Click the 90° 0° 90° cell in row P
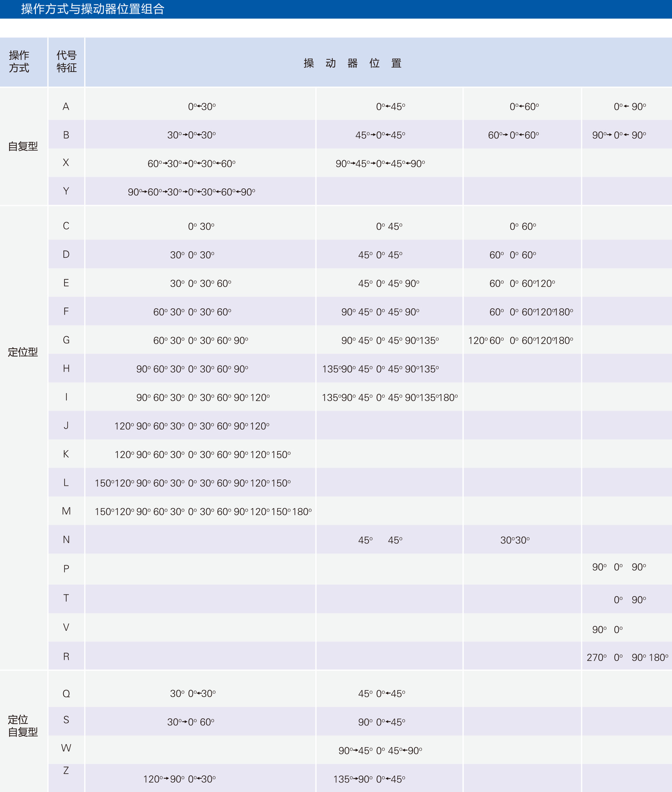 click(619, 567)
